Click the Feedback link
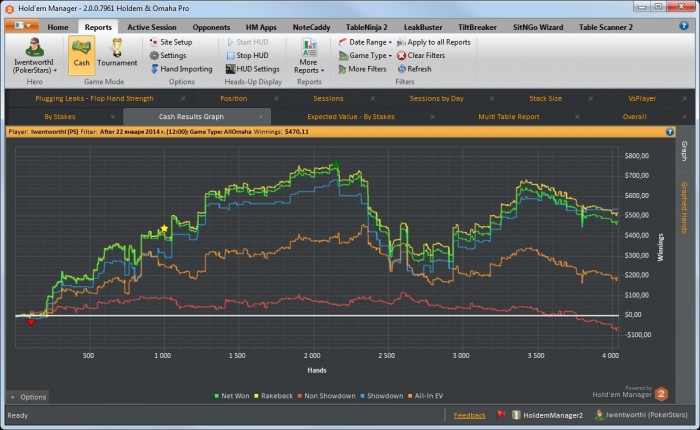 (469, 415)
